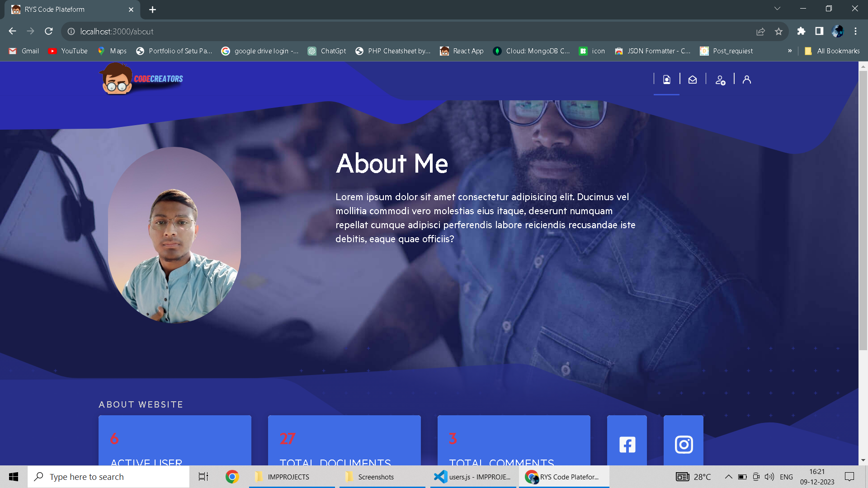868x488 pixels.
Task: Open a new browser tab
Action: pos(152,9)
